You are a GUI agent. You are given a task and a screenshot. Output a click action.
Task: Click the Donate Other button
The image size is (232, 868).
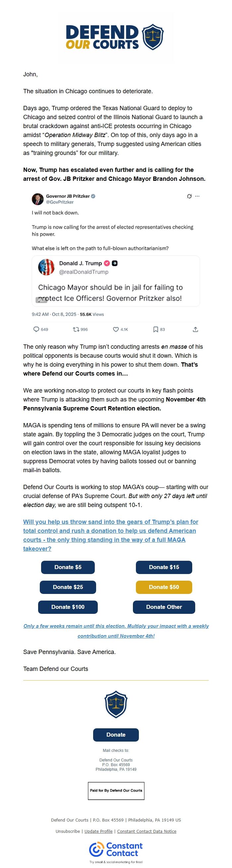(164, 607)
